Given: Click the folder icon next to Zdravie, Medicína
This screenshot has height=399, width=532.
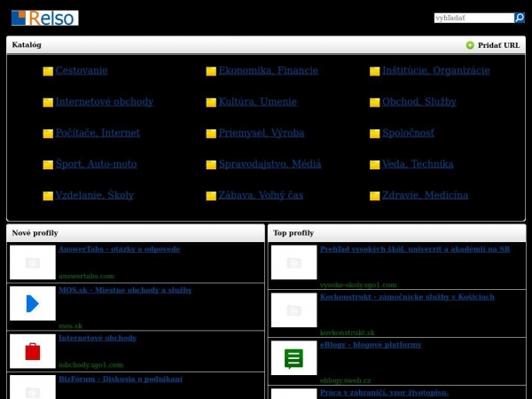Looking at the screenshot, I should click(x=374, y=196).
